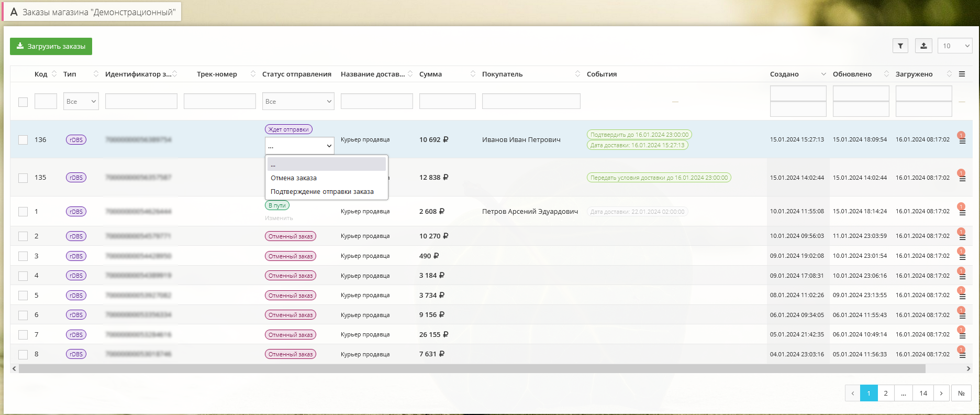Select checkbox for order 135
Screen dimensions: 980x415
pos(23,178)
